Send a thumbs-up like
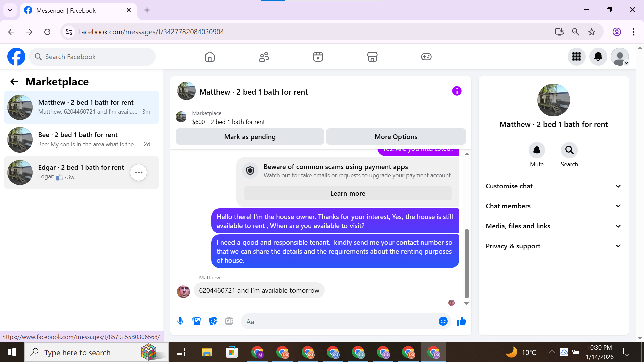The image size is (644, 362). pos(461,321)
